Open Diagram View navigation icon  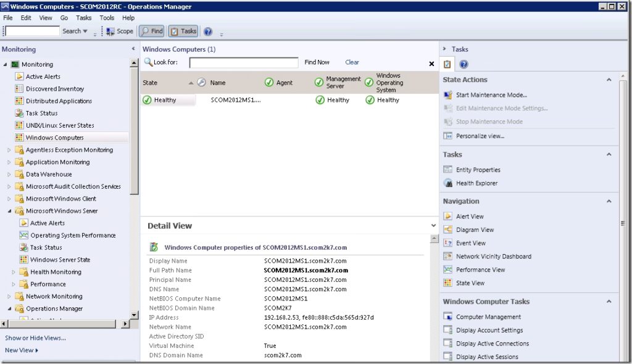[448, 230]
